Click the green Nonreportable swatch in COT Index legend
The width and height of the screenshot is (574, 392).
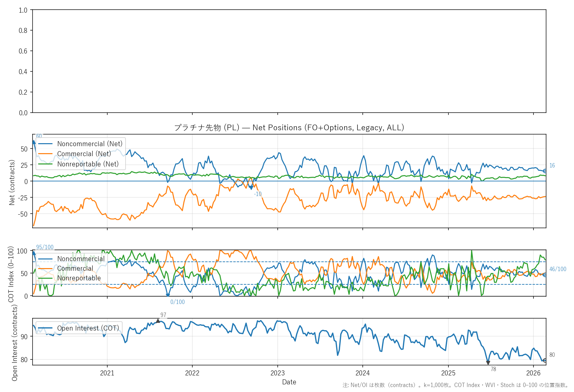46,278
